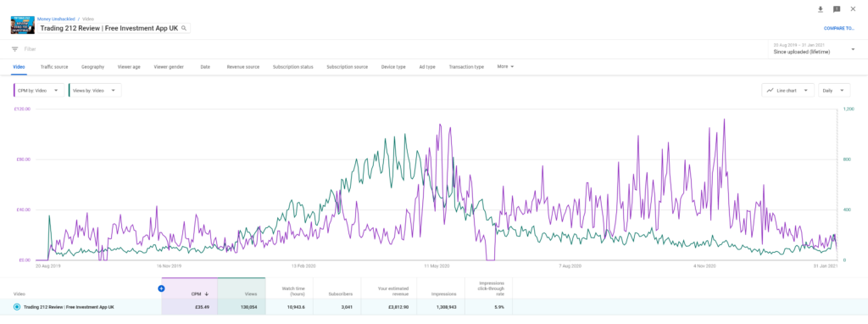
Task: Click the search icon beside video title
Action: coord(184,28)
